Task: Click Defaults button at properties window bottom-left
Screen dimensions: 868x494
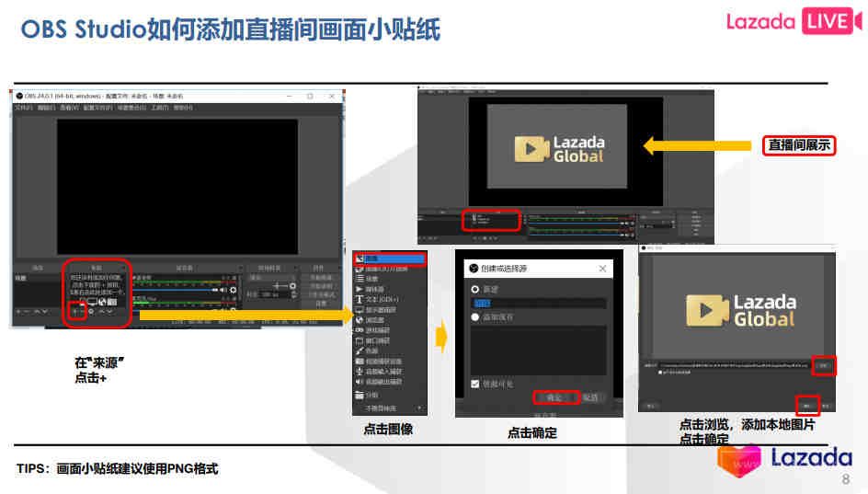Action: [x=651, y=407]
